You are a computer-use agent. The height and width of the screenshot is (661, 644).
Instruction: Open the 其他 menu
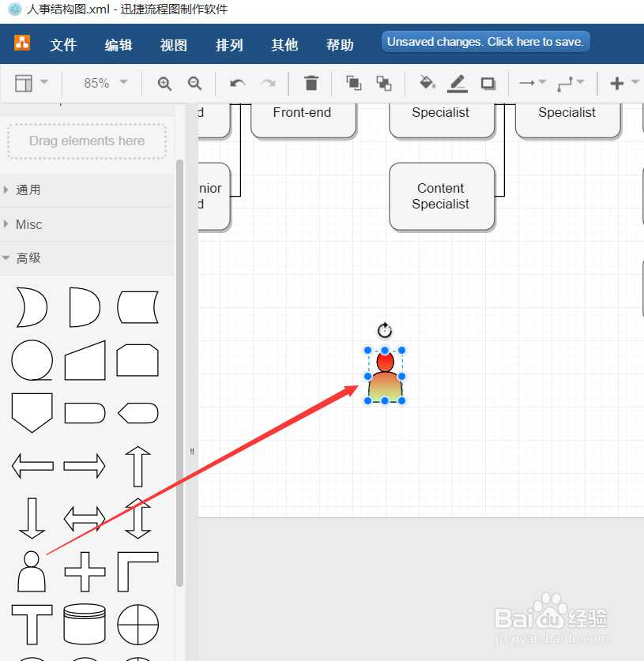(284, 45)
